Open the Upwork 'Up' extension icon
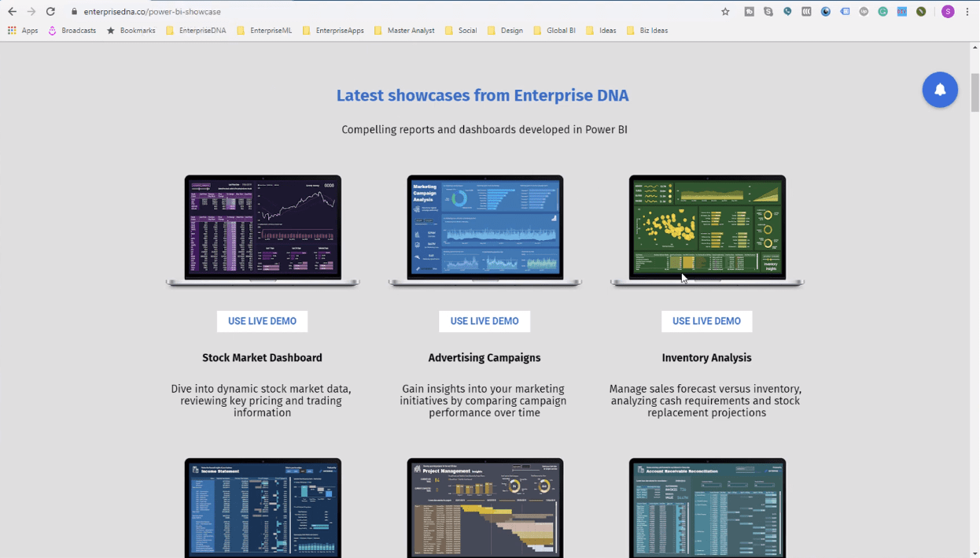 pyautogui.click(x=864, y=12)
